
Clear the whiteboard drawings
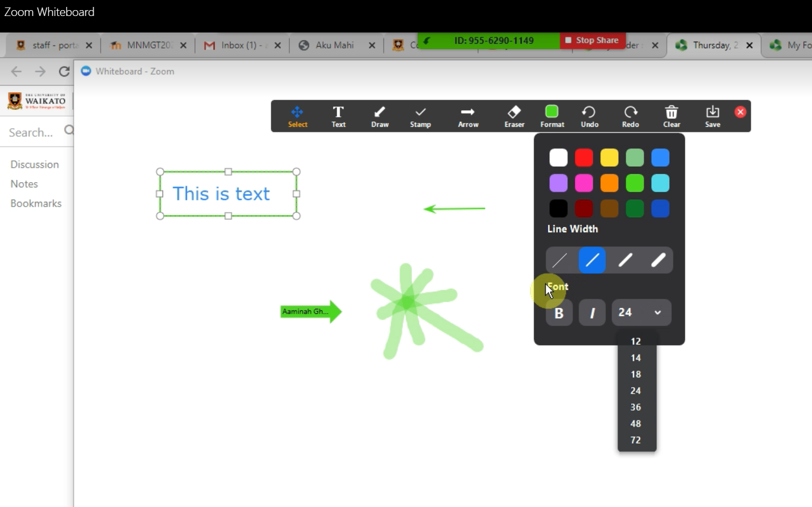(x=671, y=117)
